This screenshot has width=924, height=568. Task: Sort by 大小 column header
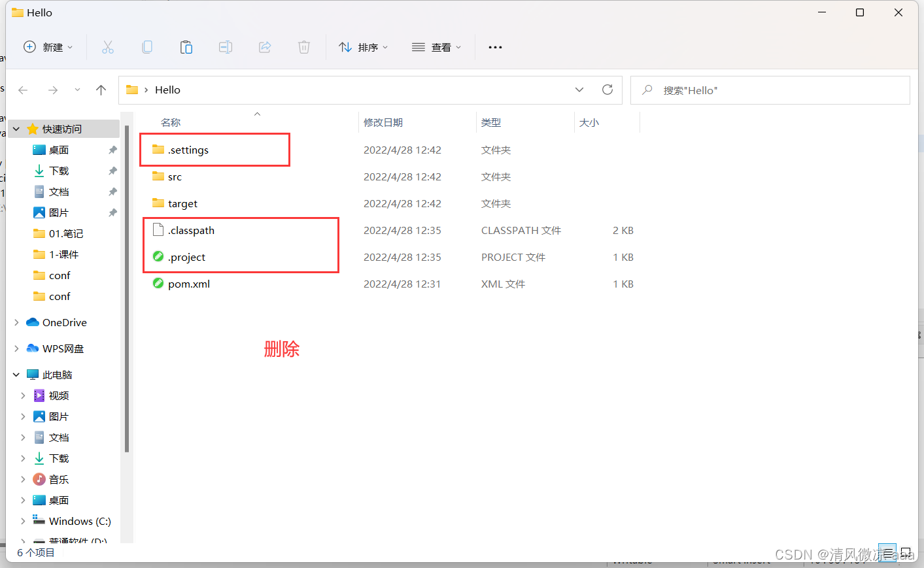pyautogui.click(x=589, y=123)
